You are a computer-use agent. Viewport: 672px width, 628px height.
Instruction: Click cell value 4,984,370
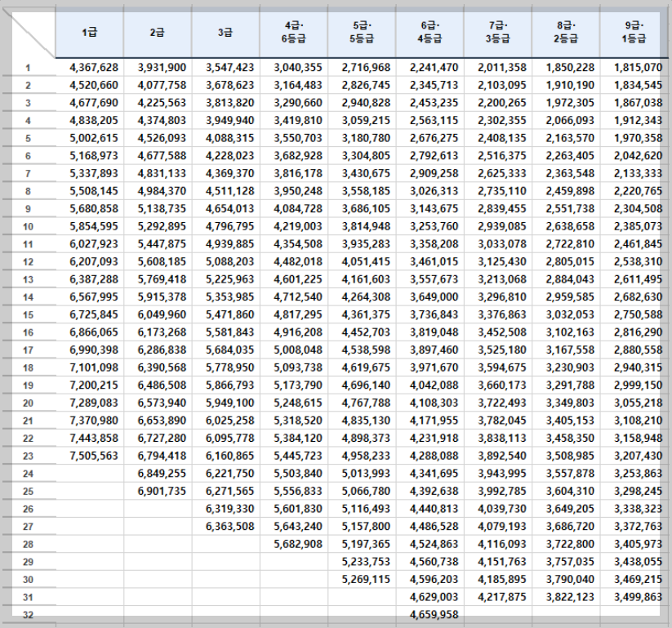(x=162, y=191)
